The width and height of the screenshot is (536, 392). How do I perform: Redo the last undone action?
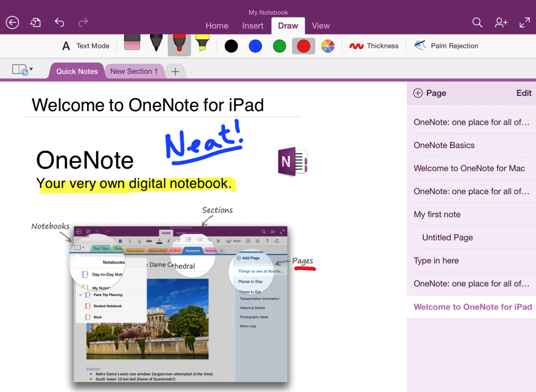[x=83, y=23]
